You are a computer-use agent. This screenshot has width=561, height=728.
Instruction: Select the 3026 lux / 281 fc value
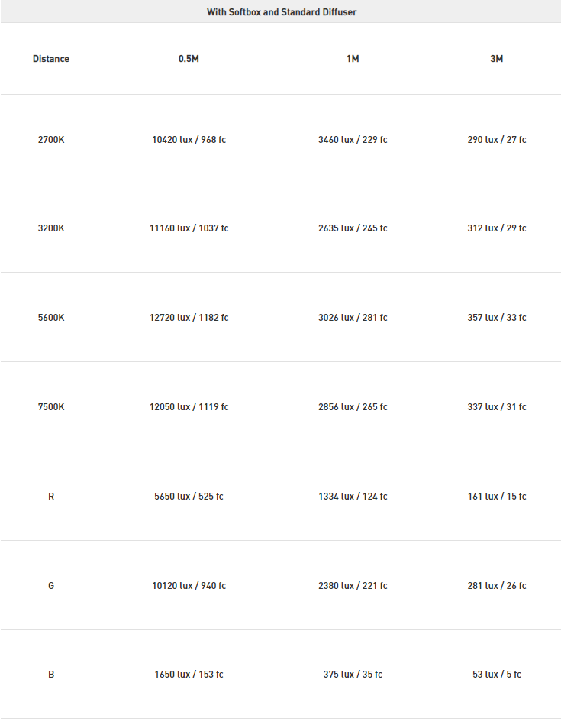(x=353, y=318)
